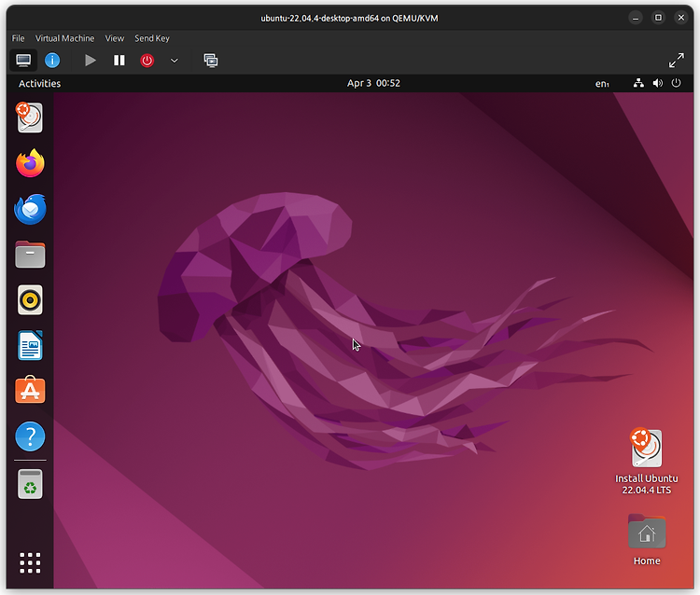The height and width of the screenshot is (595, 700).
Task: Open the clock showing Apr 3 00:52
Action: (x=373, y=83)
